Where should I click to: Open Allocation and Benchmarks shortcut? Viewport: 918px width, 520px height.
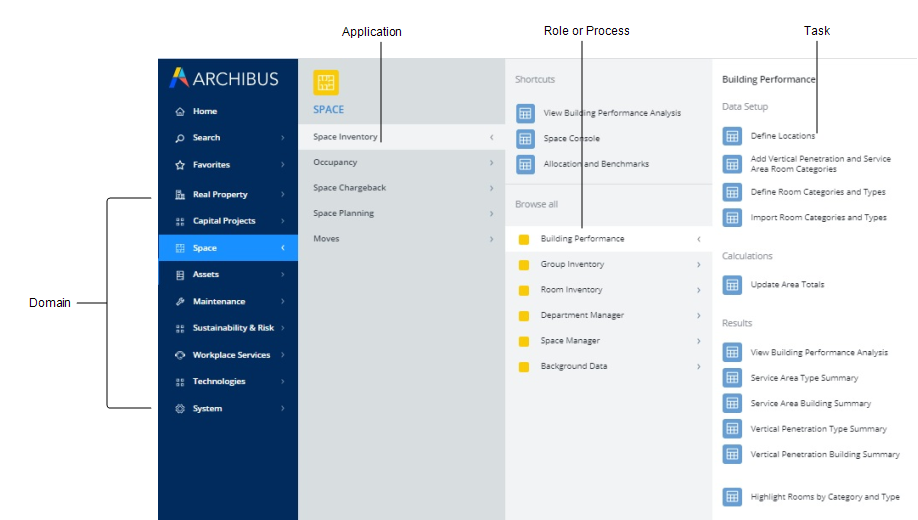[x=596, y=164]
